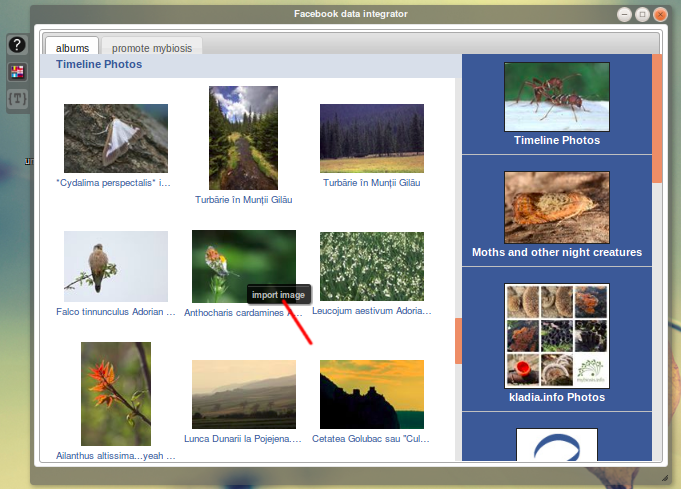
Task: Select the Cydalima perspectalis moth photo
Action: coord(116,138)
